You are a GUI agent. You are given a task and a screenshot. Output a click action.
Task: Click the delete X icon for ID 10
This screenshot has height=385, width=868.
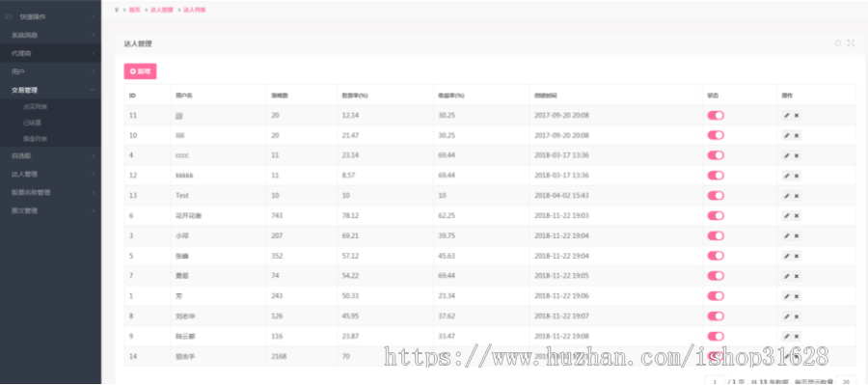(x=797, y=135)
